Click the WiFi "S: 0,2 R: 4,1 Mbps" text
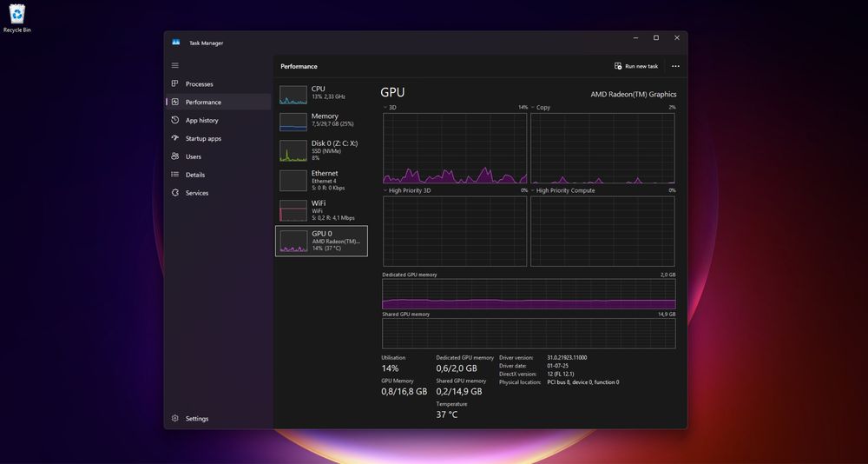Screen dimensions: 868x464 point(333,218)
